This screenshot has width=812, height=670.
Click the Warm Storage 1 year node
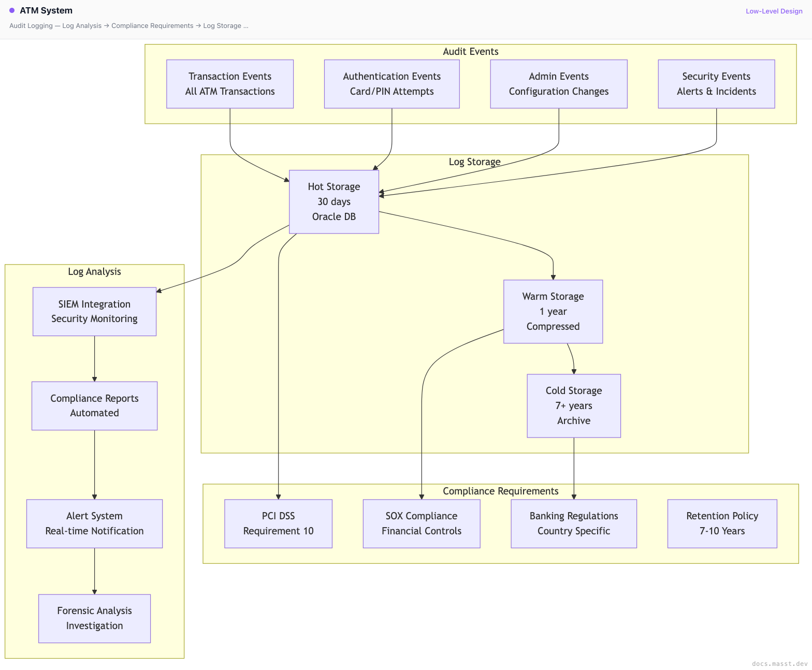click(x=553, y=312)
